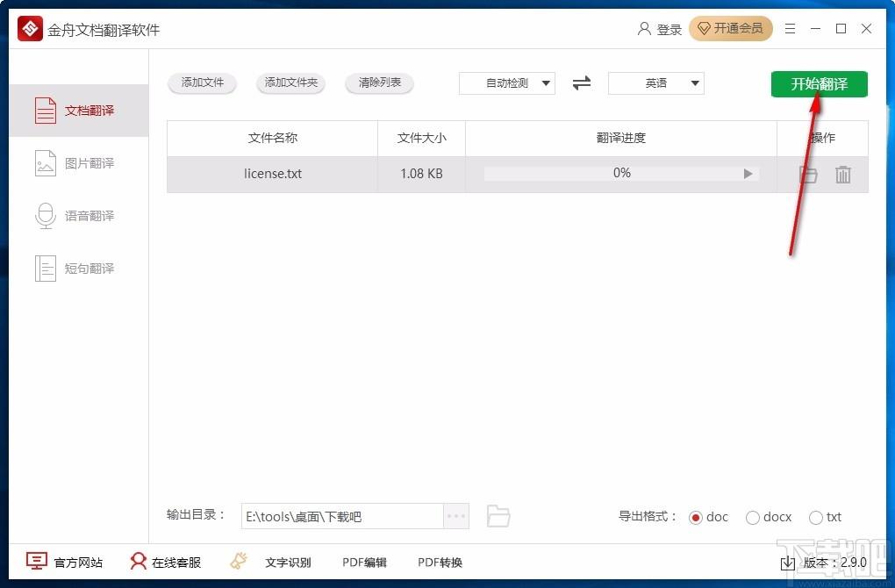Delete license.txt with trash icon

pos(843,174)
